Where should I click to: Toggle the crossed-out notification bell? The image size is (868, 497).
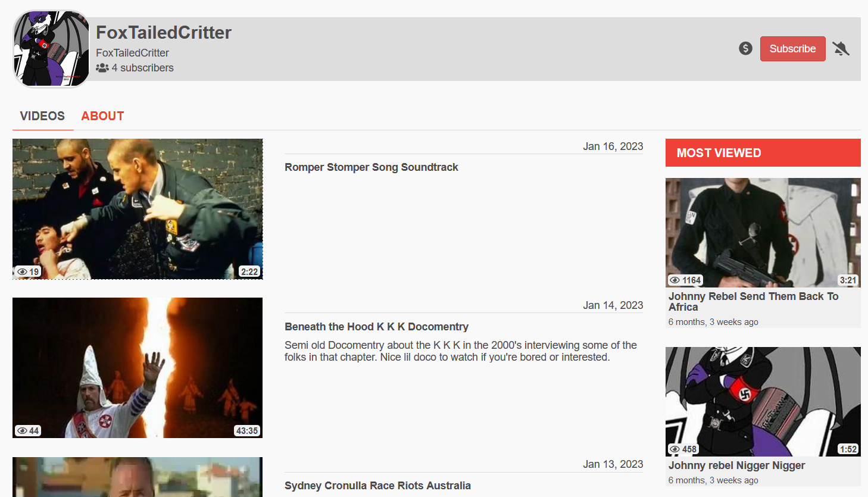[x=841, y=48]
